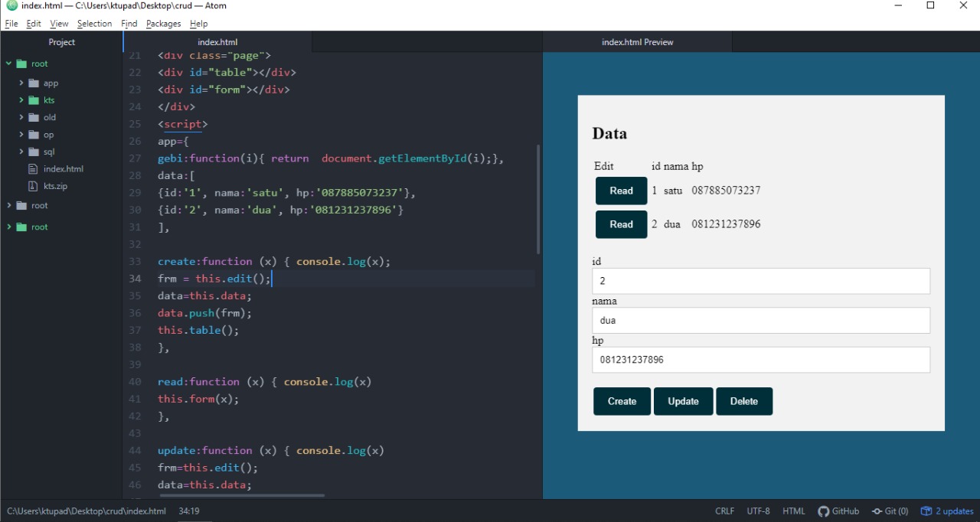The width and height of the screenshot is (980, 522).
Task: Click the Create button in the preview
Action: (622, 401)
